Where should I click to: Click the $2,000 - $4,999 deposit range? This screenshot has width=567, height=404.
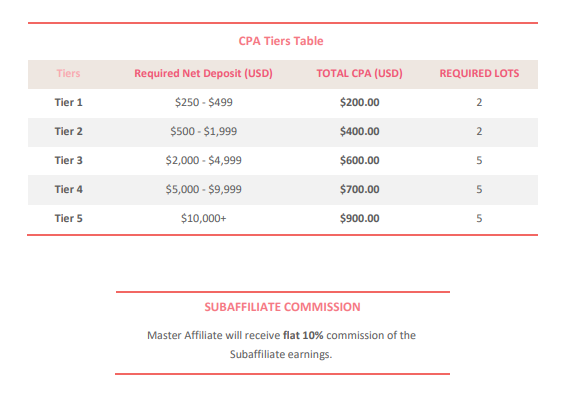[204, 160]
